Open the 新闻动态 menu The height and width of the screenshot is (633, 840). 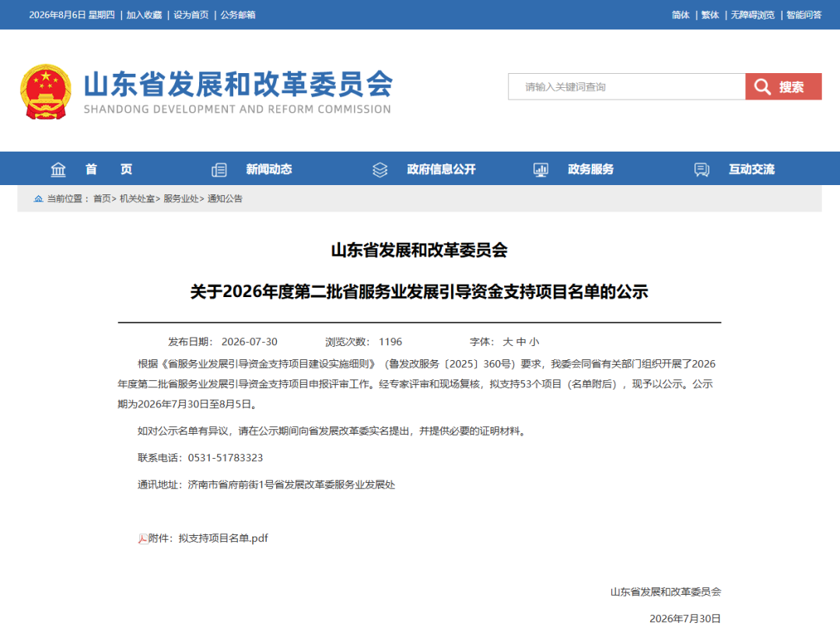coord(269,170)
